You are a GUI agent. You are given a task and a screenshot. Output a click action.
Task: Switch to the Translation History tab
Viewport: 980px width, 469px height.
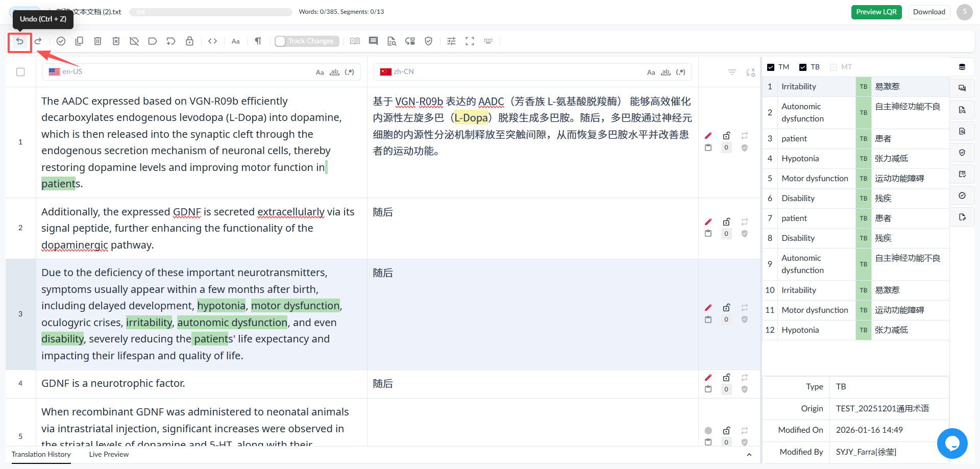pyautogui.click(x=41, y=454)
